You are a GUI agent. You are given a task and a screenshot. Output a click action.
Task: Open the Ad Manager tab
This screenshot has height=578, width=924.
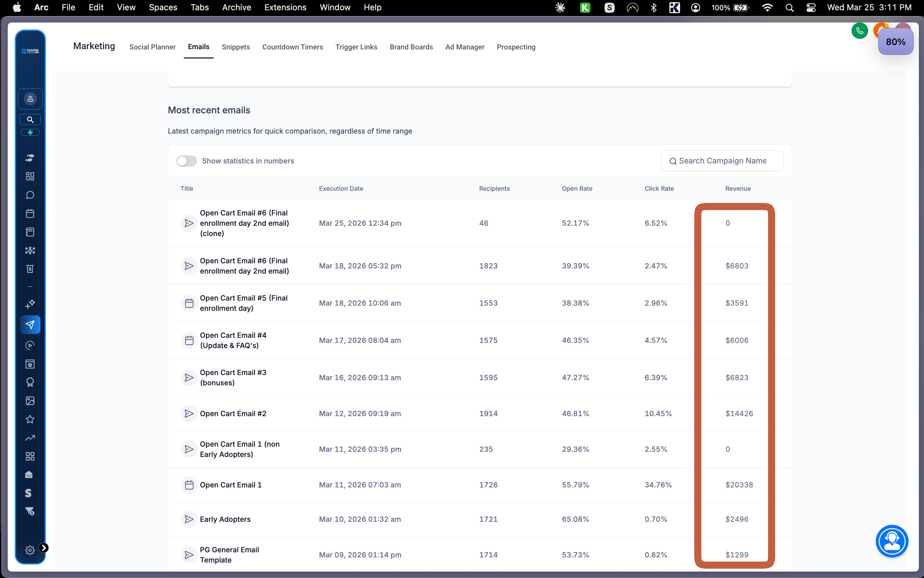465,47
